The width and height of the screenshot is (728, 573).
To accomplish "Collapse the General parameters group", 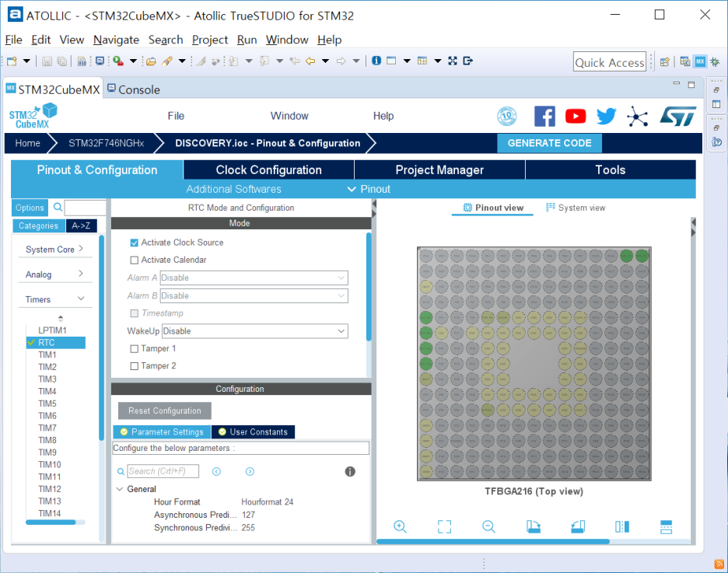I will [119, 489].
